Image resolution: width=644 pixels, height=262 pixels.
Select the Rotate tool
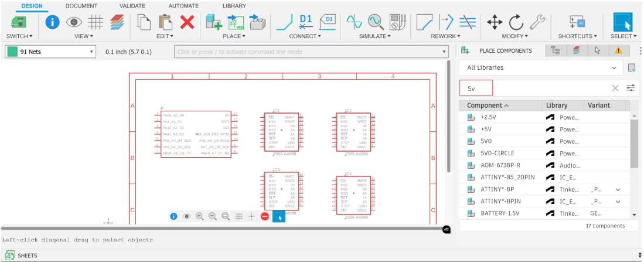tap(516, 22)
